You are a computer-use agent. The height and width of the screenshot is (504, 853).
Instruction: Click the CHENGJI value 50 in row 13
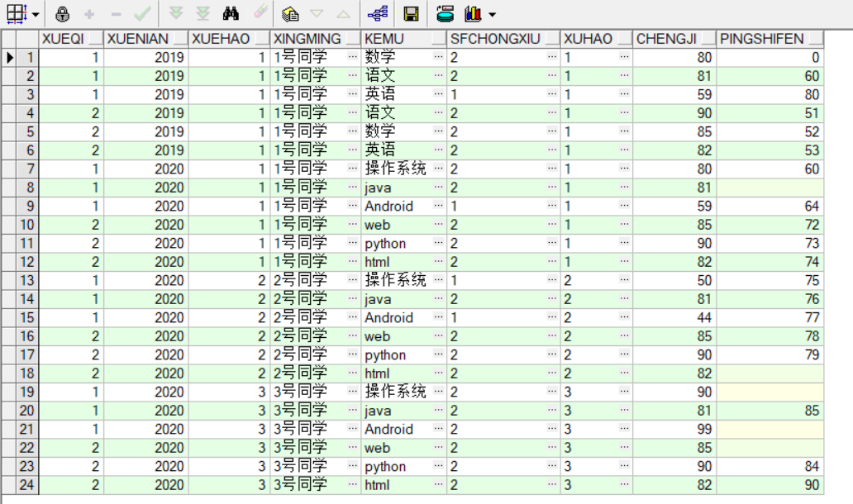674,280
